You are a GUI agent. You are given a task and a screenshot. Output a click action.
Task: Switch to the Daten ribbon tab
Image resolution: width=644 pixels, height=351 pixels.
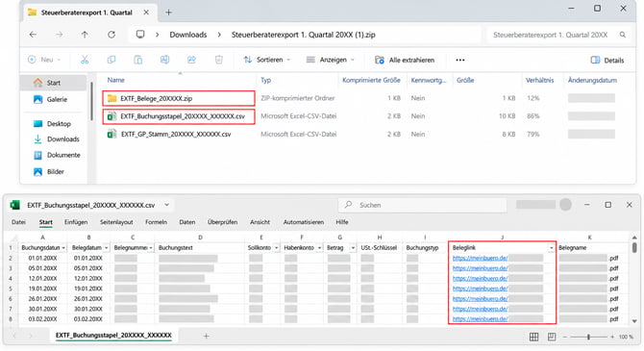[186, 222]
